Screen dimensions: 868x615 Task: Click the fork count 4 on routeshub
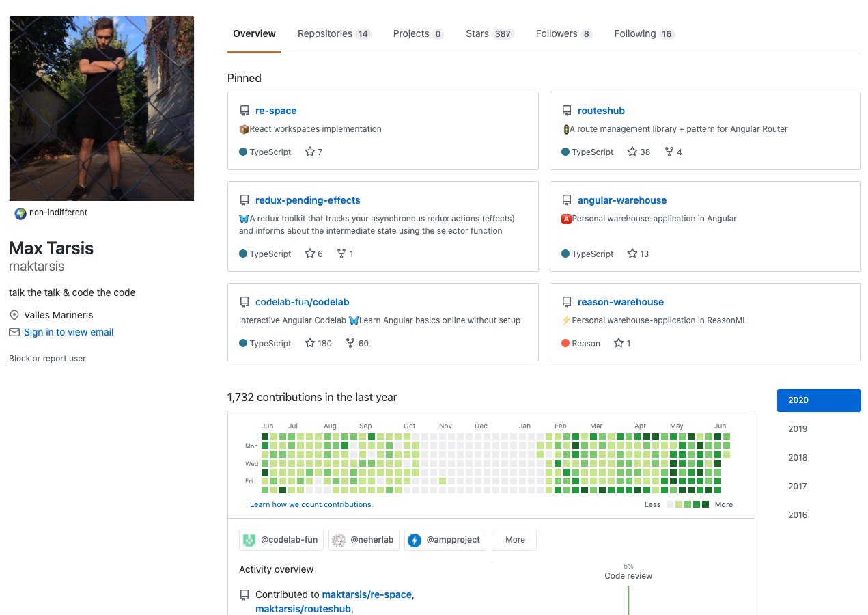[x=673, y=152]
